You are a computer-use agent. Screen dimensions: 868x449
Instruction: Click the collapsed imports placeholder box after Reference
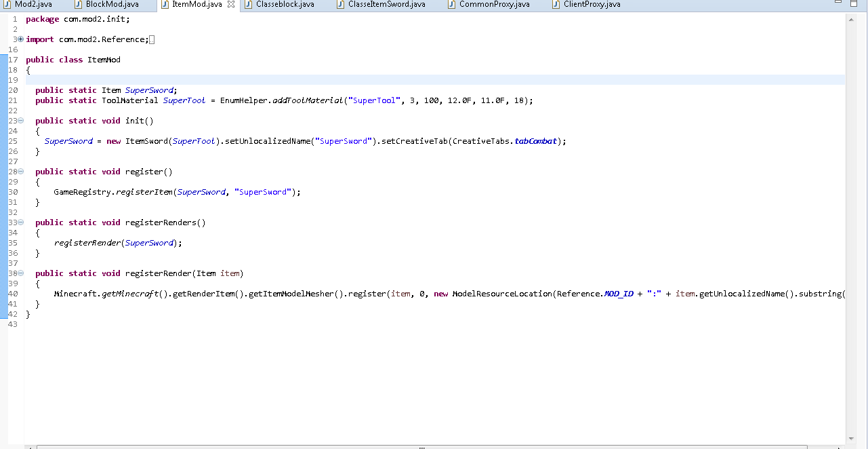[152, 39]
